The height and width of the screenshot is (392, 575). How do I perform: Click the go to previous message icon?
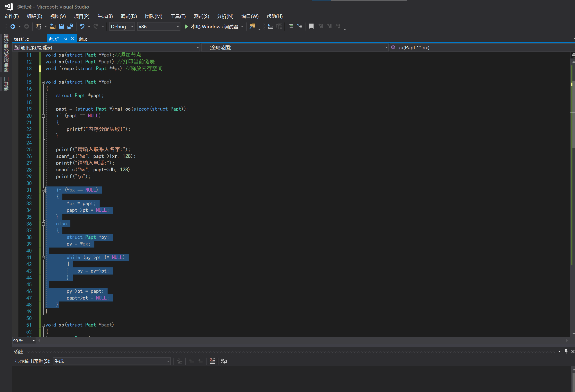pos(191,361)
